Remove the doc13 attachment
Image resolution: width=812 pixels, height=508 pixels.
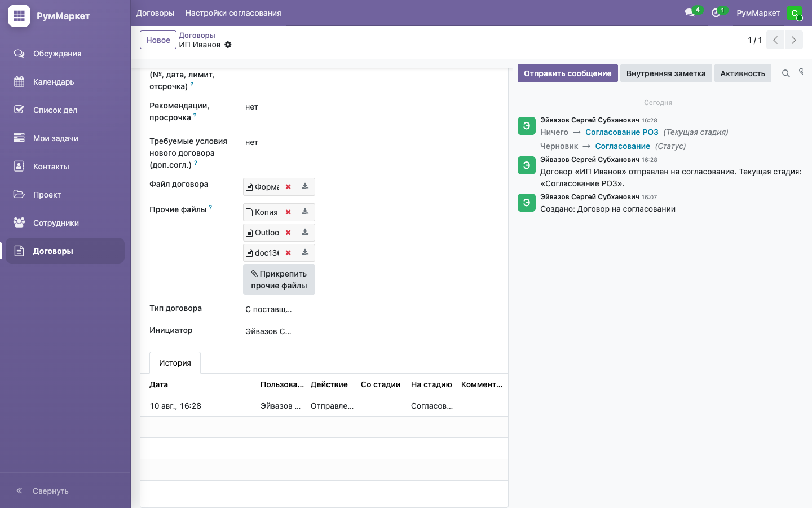click(x=288, y=253)
